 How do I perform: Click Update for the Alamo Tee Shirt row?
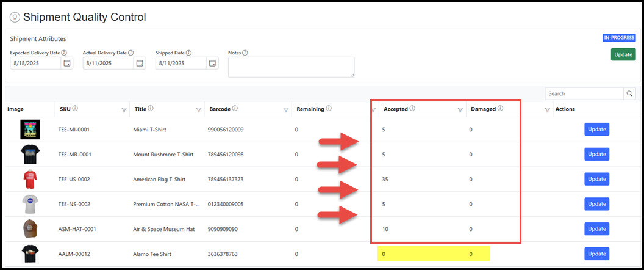pos(596,254)
